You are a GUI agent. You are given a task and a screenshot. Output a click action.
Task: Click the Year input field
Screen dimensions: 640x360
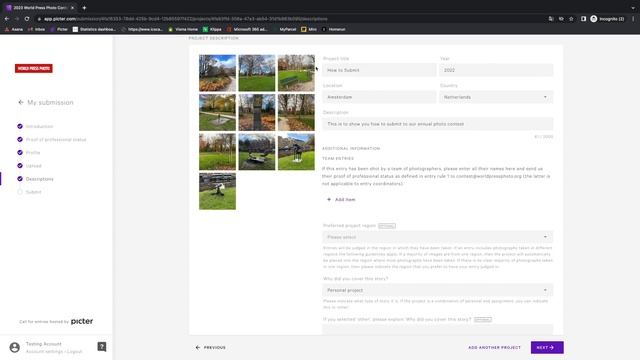pos(496,70)
